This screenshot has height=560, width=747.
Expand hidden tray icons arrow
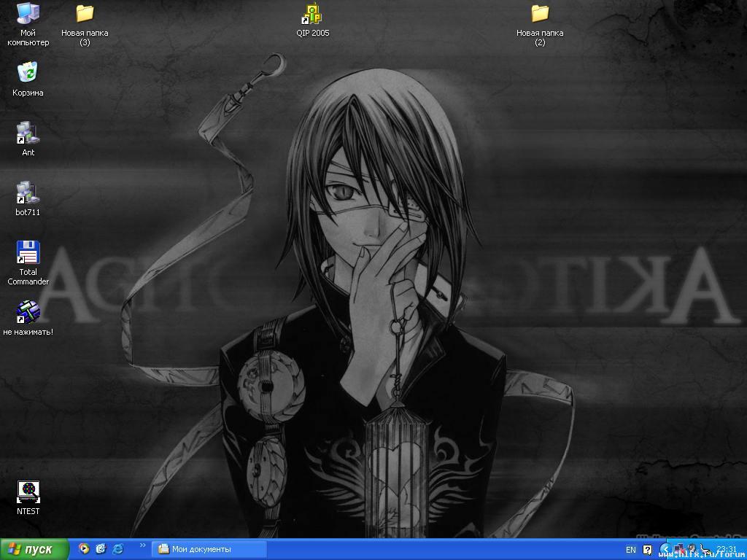pyautogui.click(x=665, y=550)
